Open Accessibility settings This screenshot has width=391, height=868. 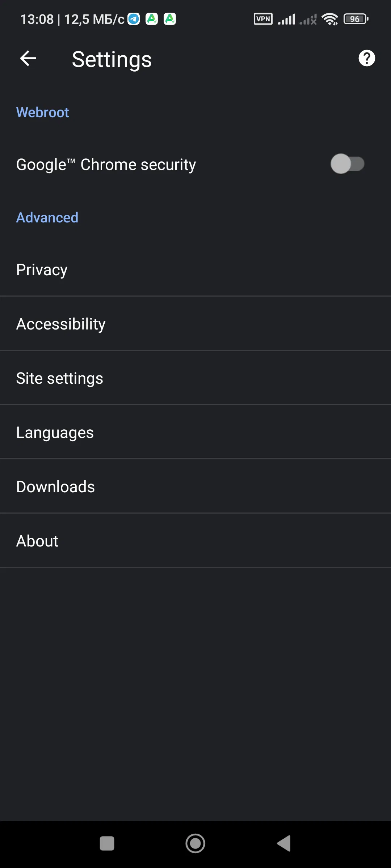[x=61, y=324]
